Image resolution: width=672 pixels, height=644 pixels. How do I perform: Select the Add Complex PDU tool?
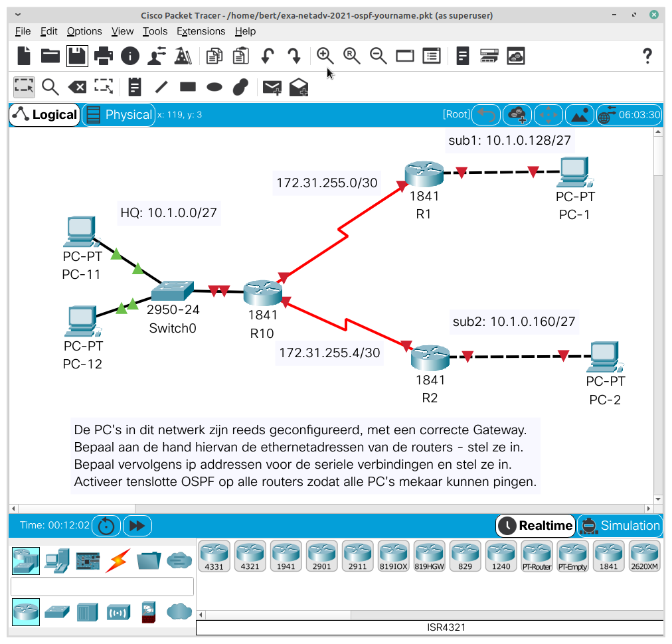click(298, 87)
